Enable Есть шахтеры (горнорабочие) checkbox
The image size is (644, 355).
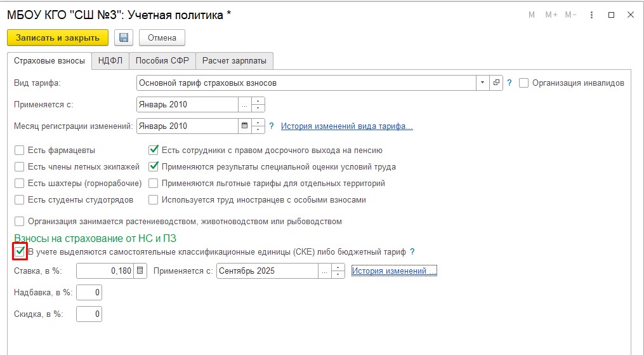pyautogui.click(x=19, y=184)
